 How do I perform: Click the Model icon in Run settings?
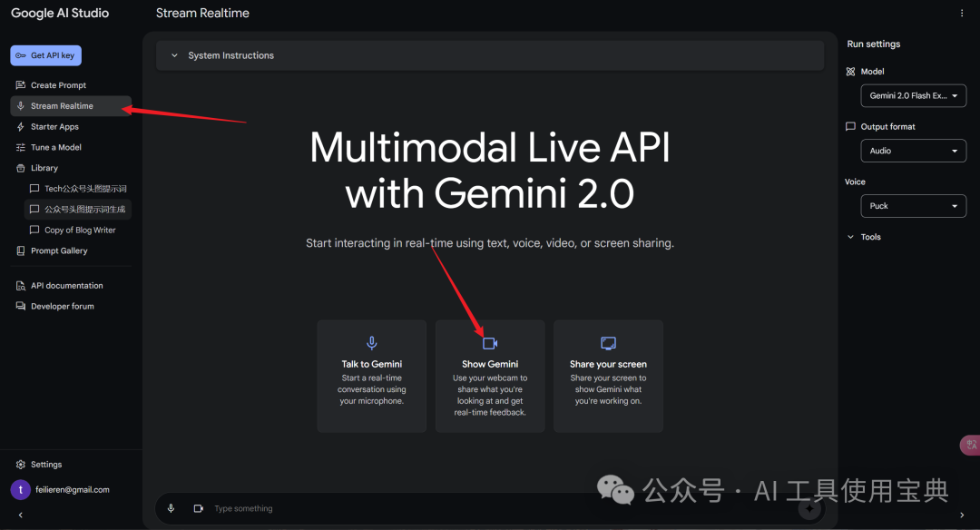click(x=850, y=72)
